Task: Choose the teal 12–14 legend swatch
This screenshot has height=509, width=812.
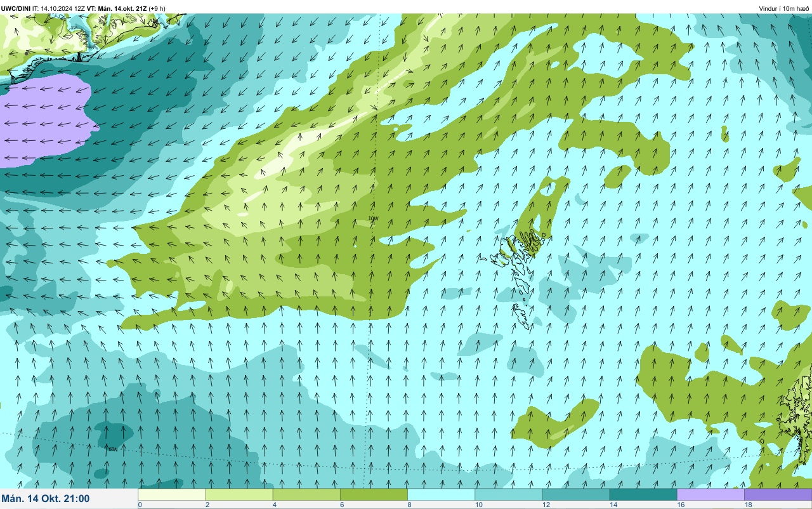Action: pos(575,494)
